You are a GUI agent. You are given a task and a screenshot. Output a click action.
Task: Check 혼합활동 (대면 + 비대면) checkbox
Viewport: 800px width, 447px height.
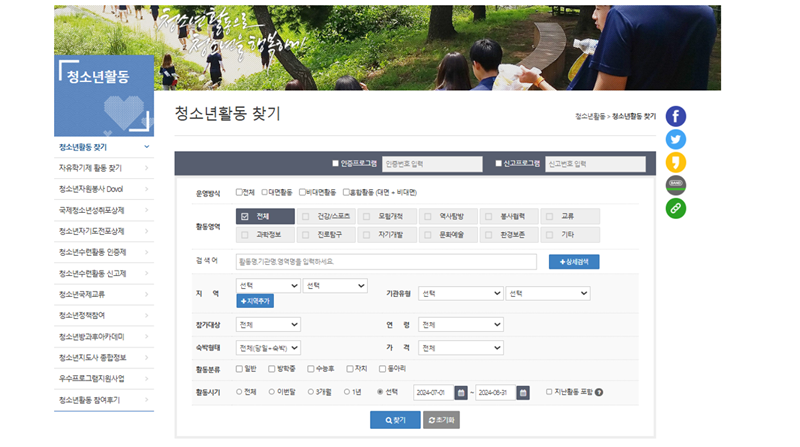coord(346,192)
